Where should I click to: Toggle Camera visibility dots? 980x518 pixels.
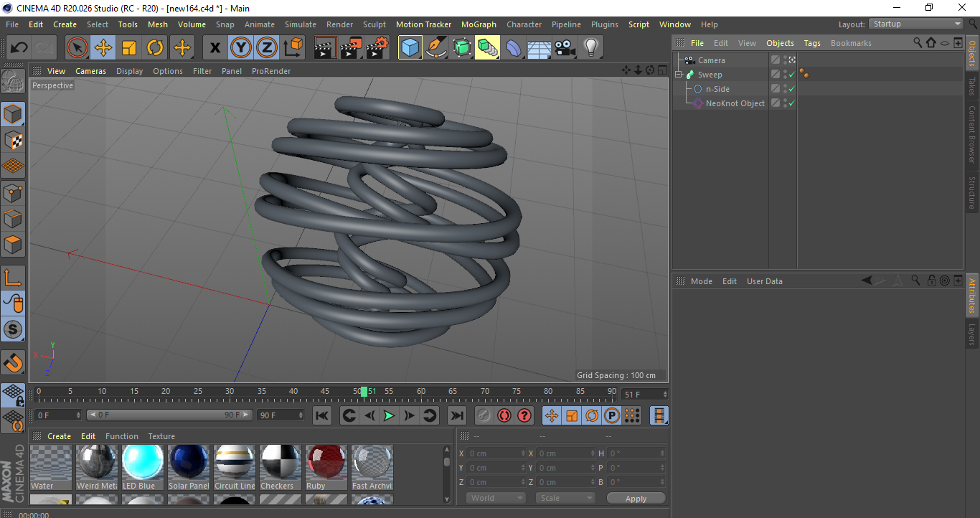[785, 60]
